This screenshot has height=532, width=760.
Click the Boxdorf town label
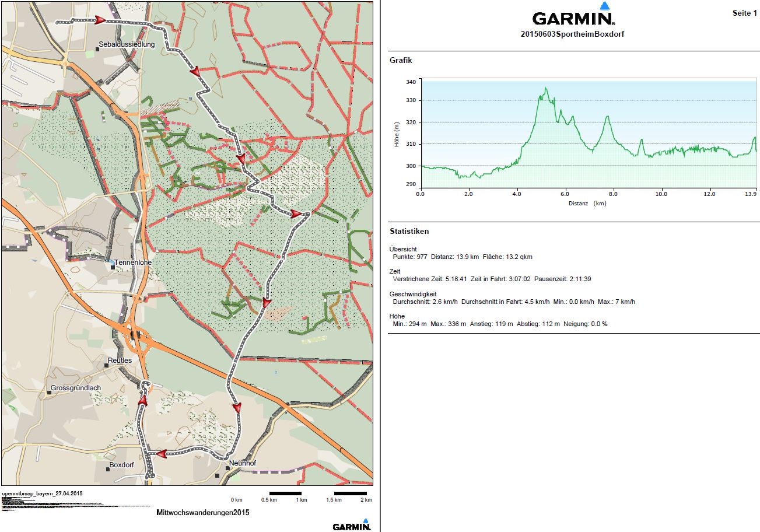pyautogui.click(x=121, y=465)
